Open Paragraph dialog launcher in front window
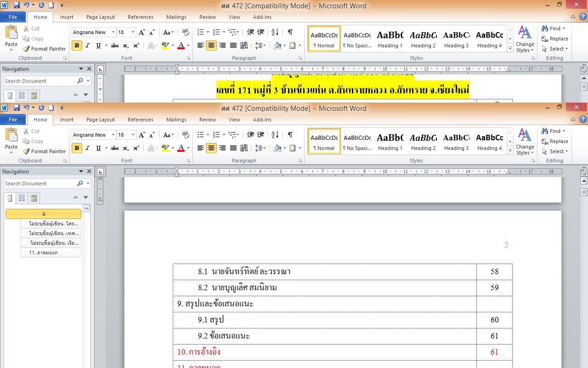 tap(300, 161)
